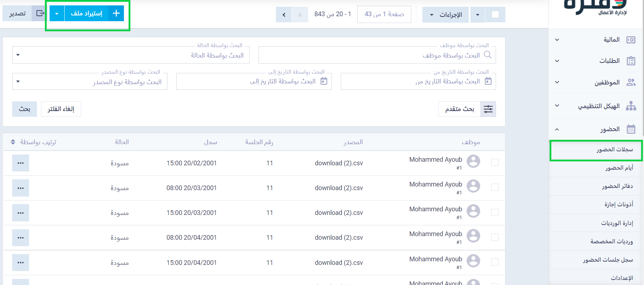644x285 pixels.
Task: Click avatar in row 15:00 20/03/2001
Action: (473, 211)
